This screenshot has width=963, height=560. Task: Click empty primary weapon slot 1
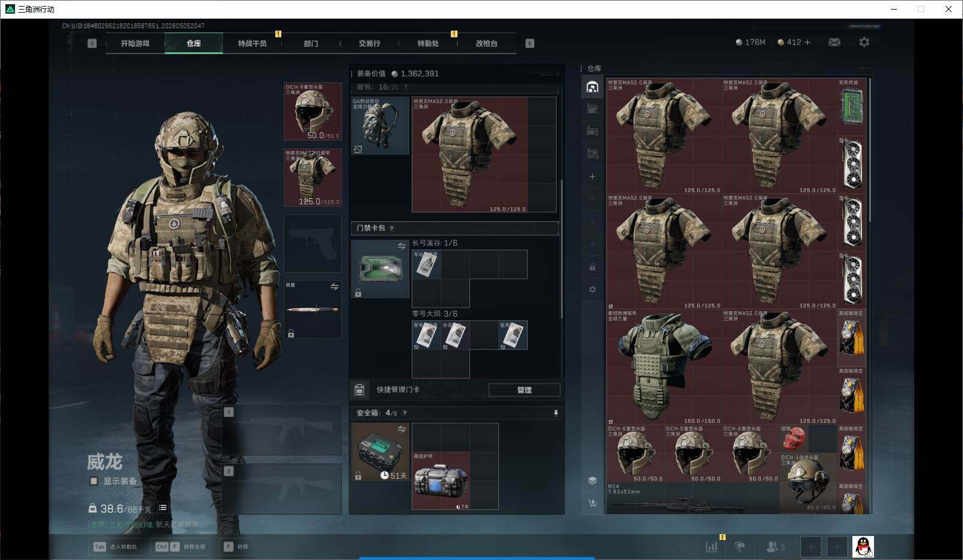pos(282,429)
